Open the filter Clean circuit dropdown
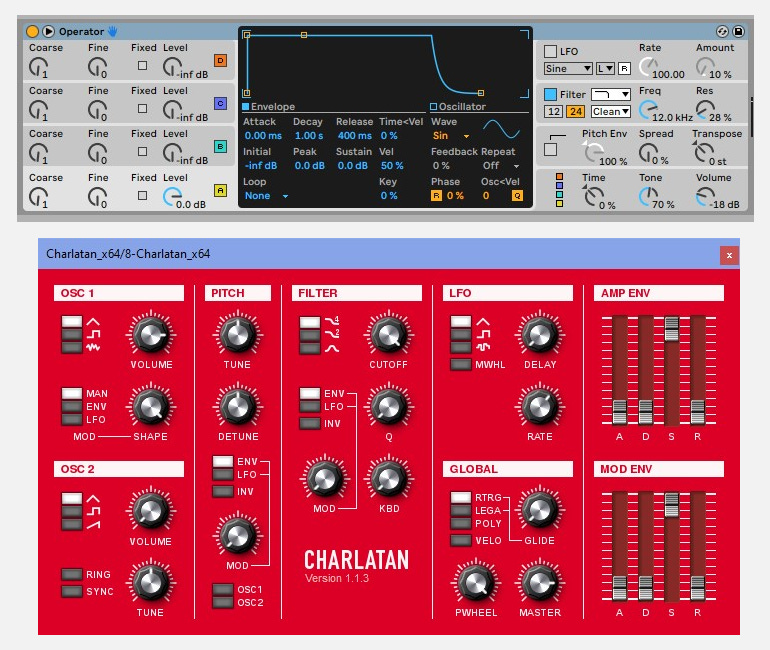This screenshot has height=650, width=770. pos(610,111)
